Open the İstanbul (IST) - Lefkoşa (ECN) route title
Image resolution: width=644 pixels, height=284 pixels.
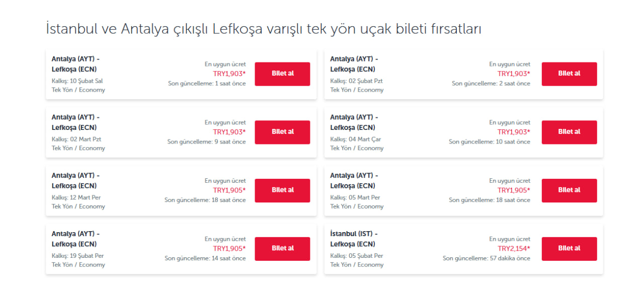tap(353, 239)
